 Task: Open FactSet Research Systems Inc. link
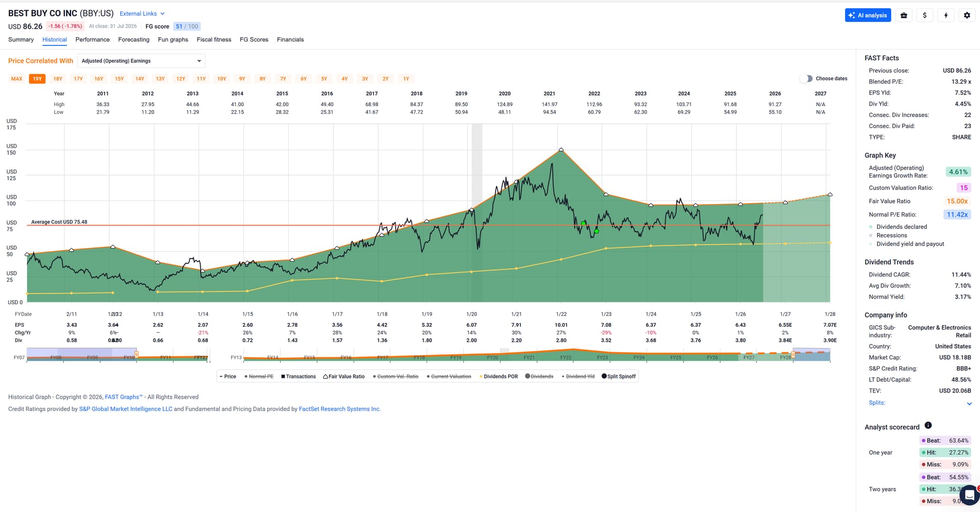(340, 409)
